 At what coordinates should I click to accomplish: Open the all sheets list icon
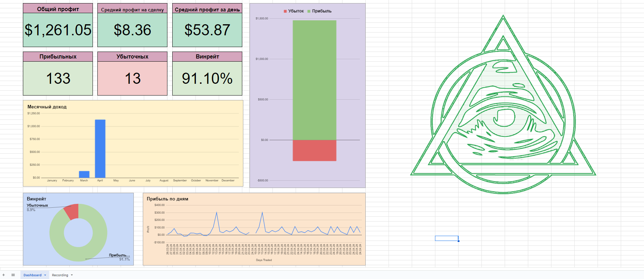[13, 275]
